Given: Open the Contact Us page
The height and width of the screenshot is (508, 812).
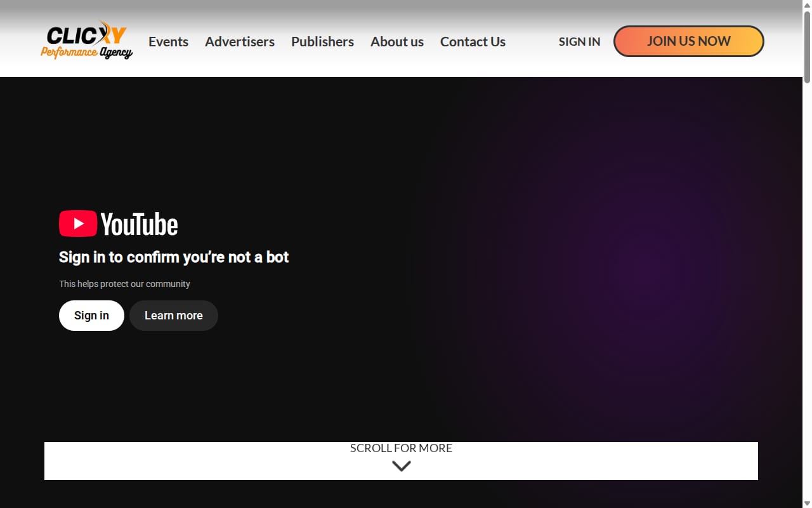Looking at the screenshot, I should 473,42.
